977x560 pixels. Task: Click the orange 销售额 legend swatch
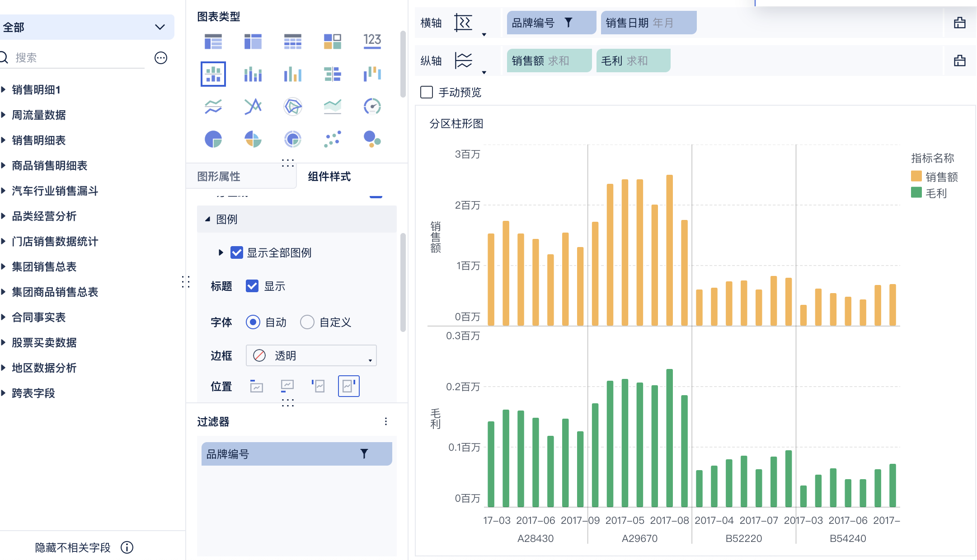[916, 176]
